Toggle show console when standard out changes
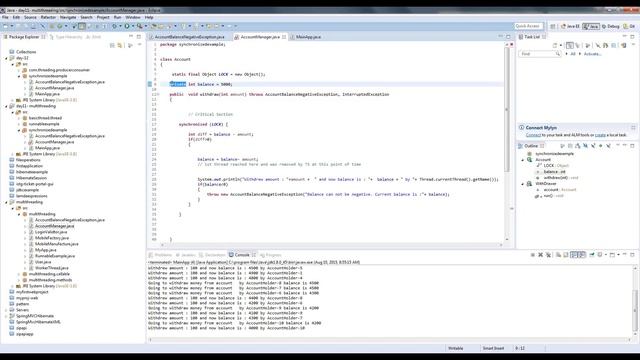The height and width of the screenshot is (360, 640). coord(574,255)
